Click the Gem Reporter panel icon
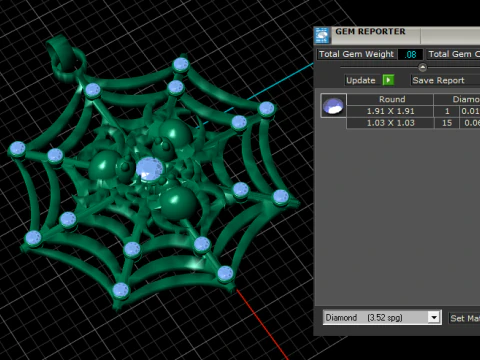Image resolution: width=480 pixels, height=360 pixels. (x=322, y=35)
